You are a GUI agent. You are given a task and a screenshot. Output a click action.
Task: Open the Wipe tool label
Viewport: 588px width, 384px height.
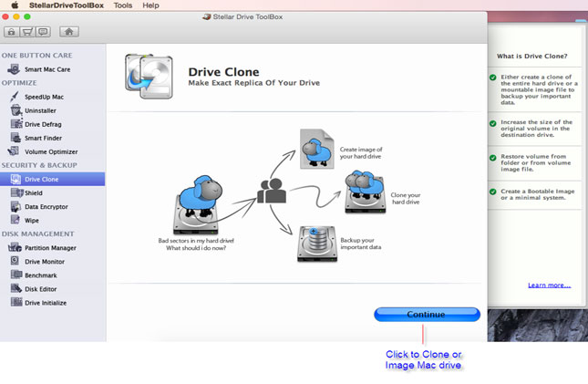(x=32, y=221)
